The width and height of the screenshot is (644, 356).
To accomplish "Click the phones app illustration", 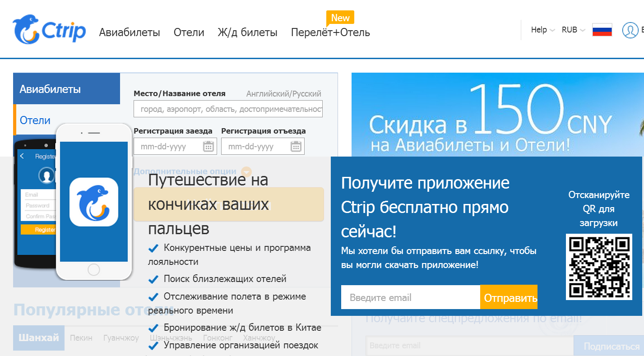I will pos(72,202).
